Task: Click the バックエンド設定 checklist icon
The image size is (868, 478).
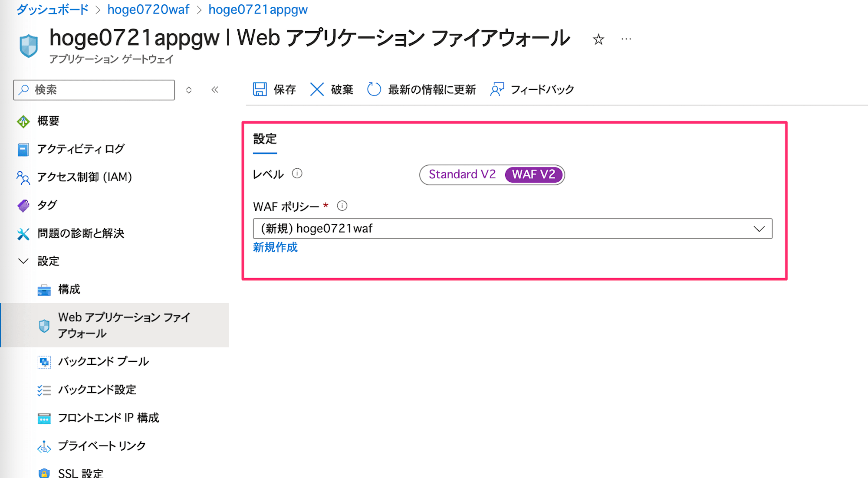Action: (x=44, y=390)
